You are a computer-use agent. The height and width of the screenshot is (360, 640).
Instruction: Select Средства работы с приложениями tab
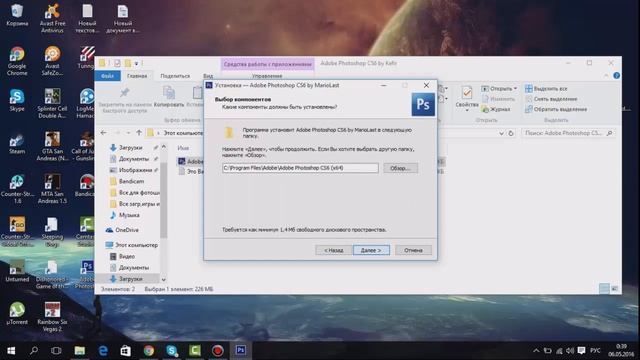coord(267,64)
